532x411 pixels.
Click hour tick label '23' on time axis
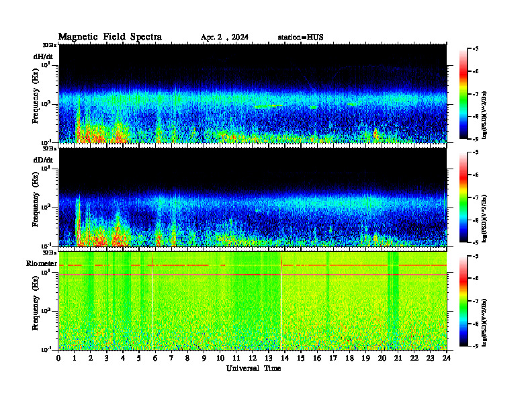point(430,358)
